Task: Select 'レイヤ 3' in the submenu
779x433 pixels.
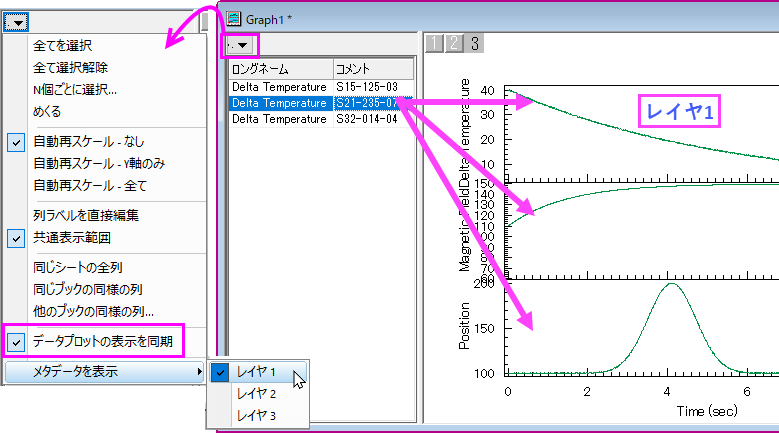Action: (256, 416)
